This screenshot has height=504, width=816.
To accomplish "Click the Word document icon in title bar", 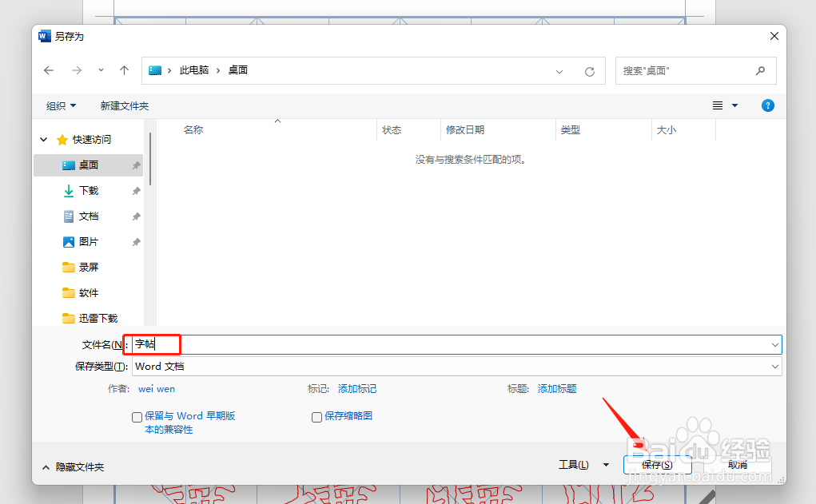I will click(44, 35).
